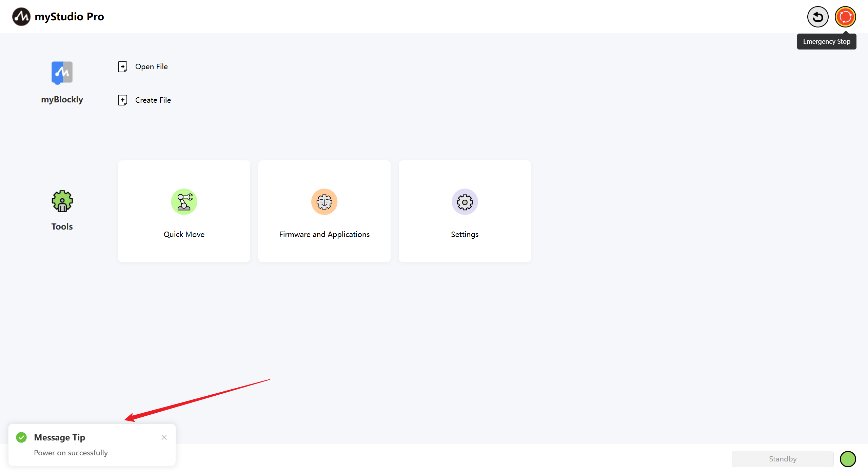Click the Settings card label

(x=465, y=234)
